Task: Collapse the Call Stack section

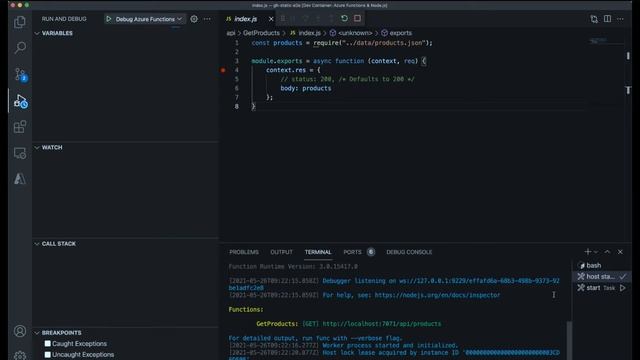Action: point(37,244)
